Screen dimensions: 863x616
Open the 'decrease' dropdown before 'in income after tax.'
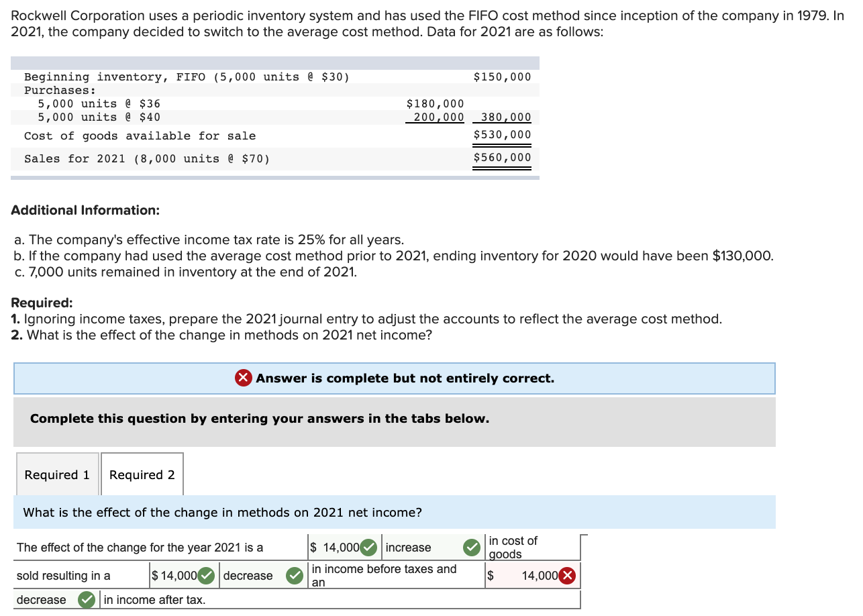[x=56, y=600]
